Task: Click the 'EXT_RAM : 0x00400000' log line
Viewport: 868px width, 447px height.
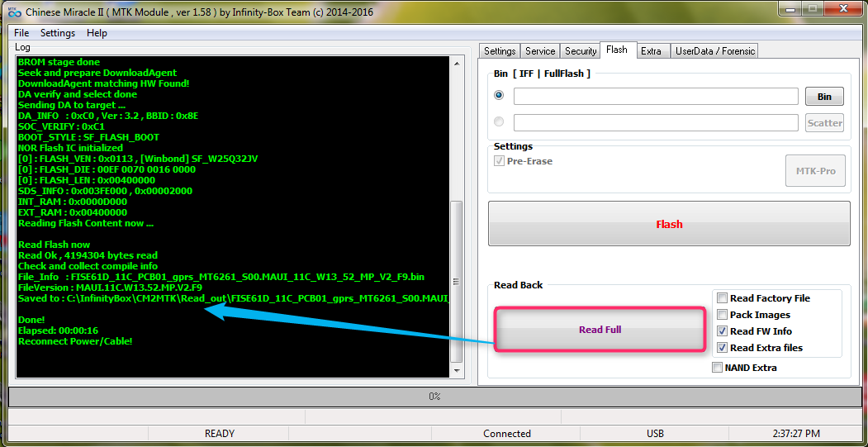Action: pyautogui.click(x=73, y=212)
